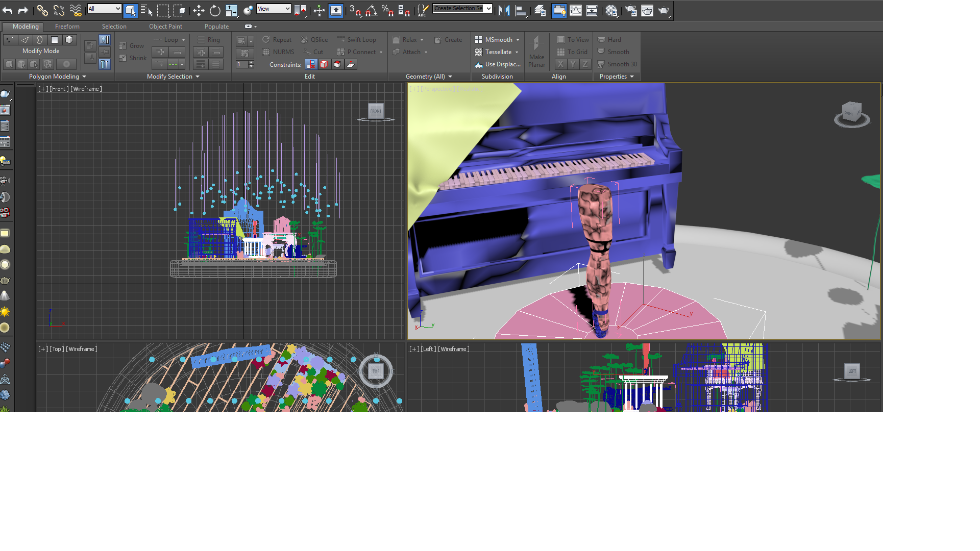The image size is (980, 551).
Task: Switch to the Freeform ribbon tab
Action: click(x=67, y=27)
